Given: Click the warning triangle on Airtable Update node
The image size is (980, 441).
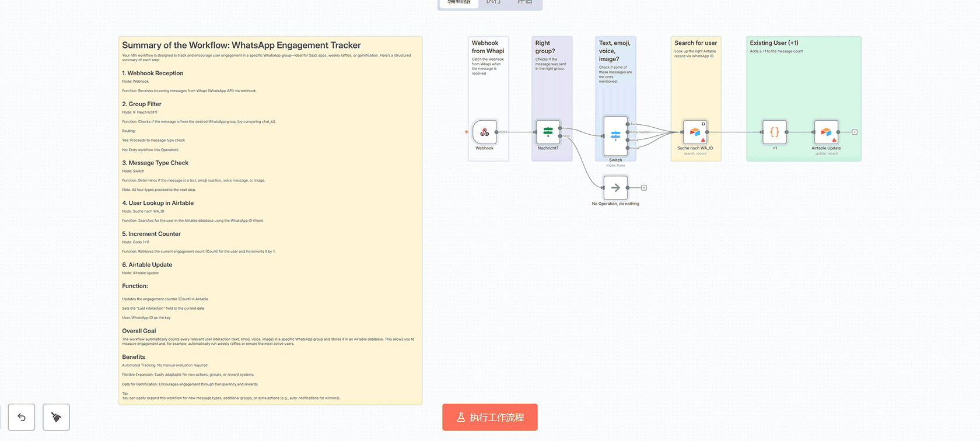Looking at the screenshot, I should tap(834, 140).
